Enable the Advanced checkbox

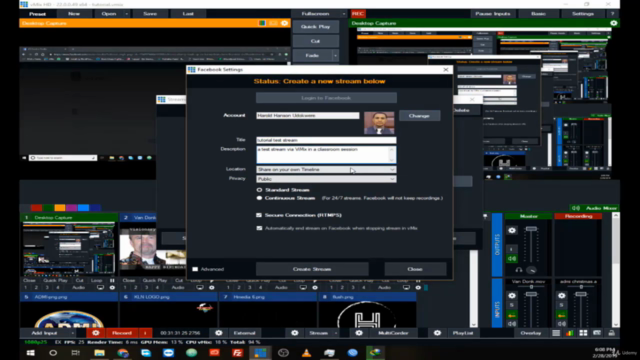pyautogui.click(x=195, y=269)
